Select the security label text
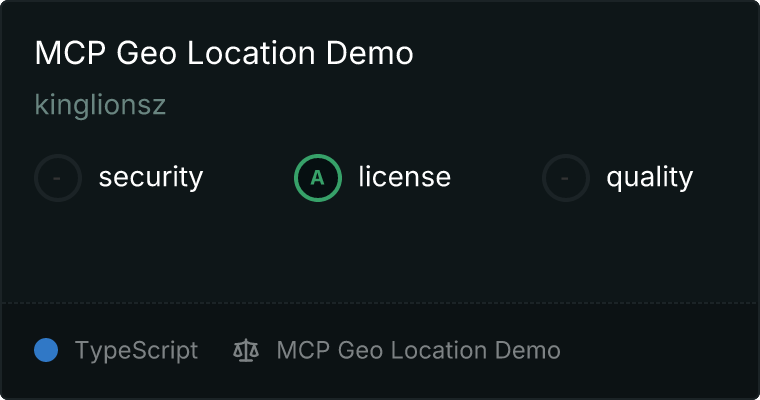 click(x=151, y=177)
